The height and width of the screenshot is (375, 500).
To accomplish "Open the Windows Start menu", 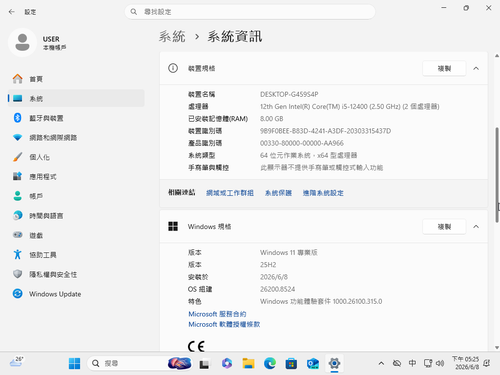I will pyautogui.click(x=74, y=363).
